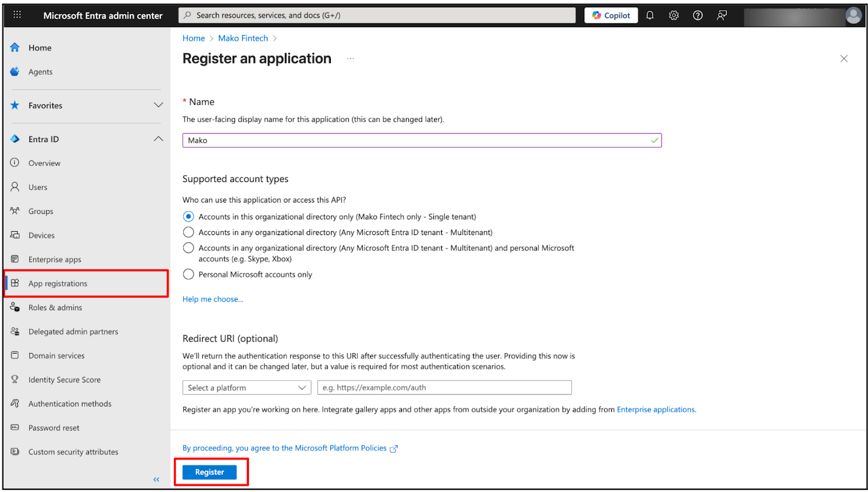
Task: Open the Devices menu item
Action: pyautogui.click(x=42, y=236)
